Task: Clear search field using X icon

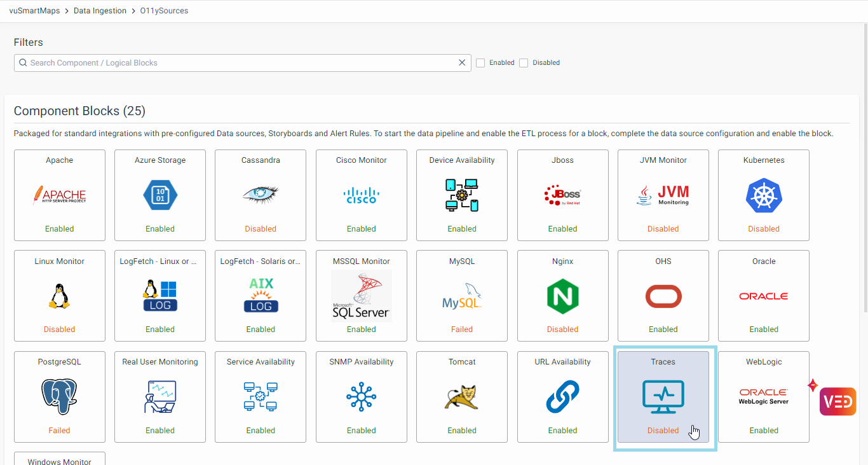Action: [462, 63]
